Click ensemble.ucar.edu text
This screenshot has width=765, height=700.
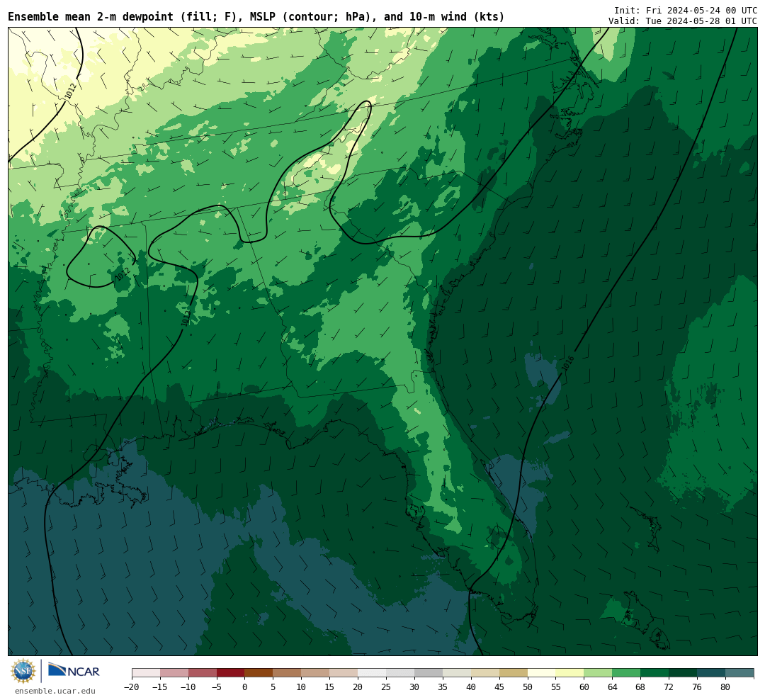[x=55, y=691]
